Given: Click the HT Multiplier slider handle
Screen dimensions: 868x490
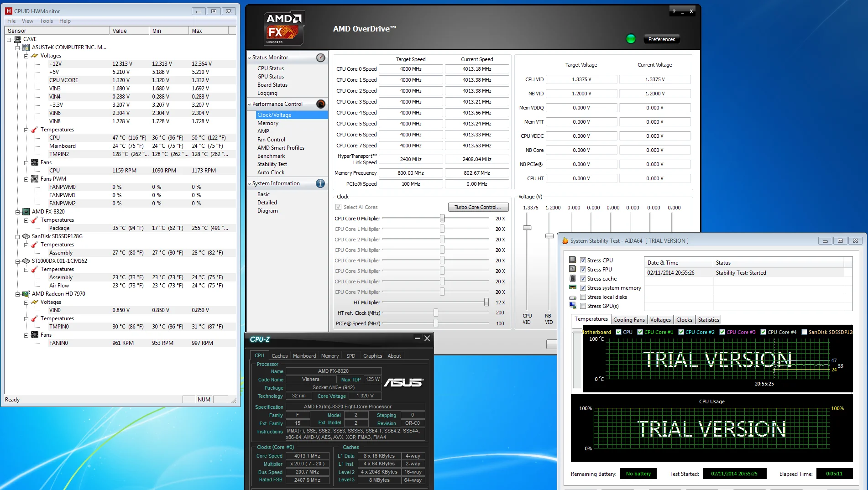Looking at the screenshot, I should click(x=486, y=302).
